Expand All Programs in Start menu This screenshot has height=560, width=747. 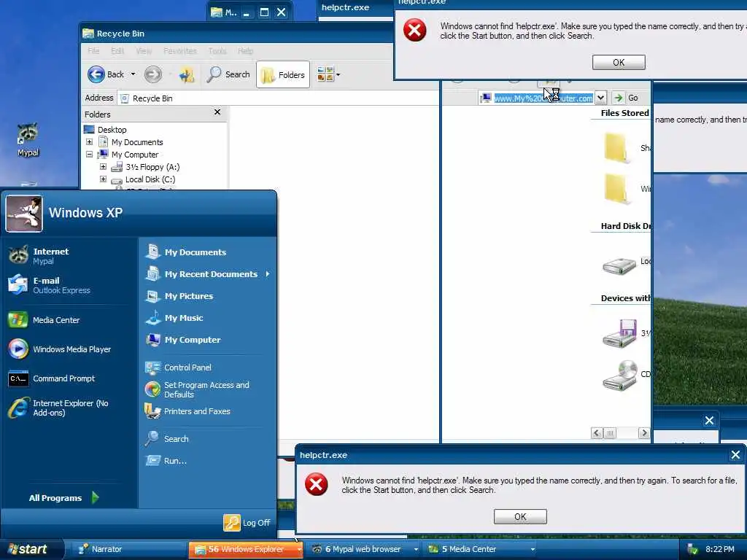(64, 497)
